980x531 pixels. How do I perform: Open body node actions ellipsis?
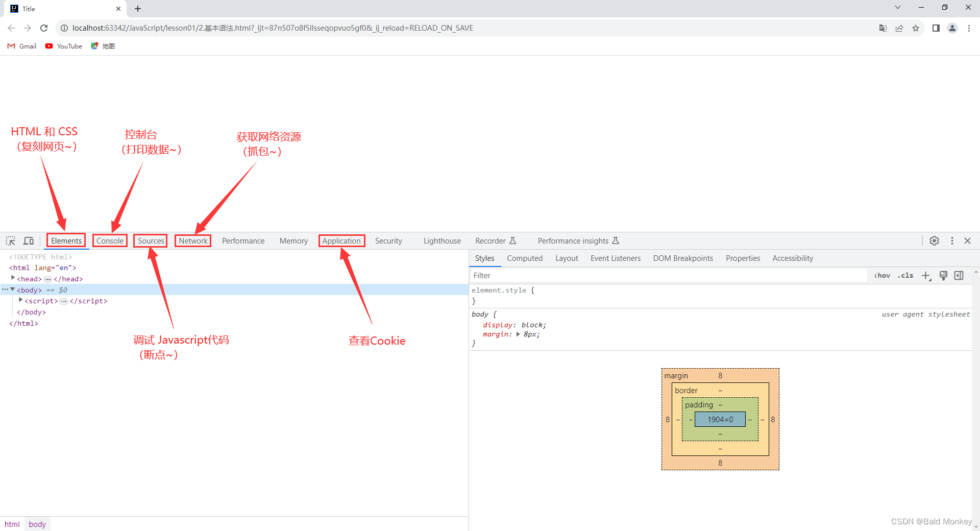point(5,289)
